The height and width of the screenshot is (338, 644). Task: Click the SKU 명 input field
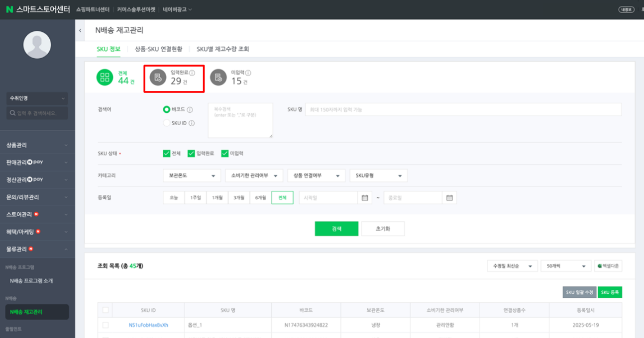click(x=463, y=109)
